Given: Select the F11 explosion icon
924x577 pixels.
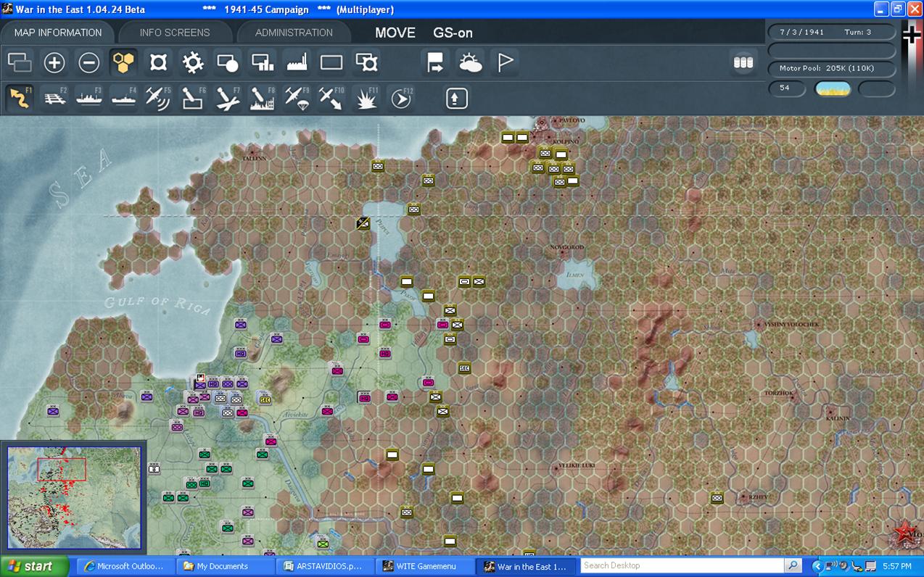Looking at the screenshot, I should tap(366, 98).
